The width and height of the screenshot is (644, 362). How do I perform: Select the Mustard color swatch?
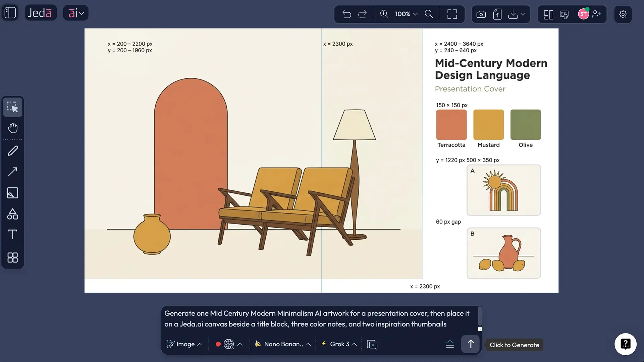click(488, 125)
